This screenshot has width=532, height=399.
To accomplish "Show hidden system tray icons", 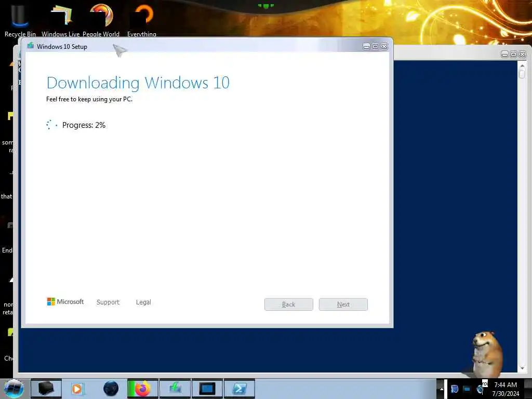I will [442, 389].
